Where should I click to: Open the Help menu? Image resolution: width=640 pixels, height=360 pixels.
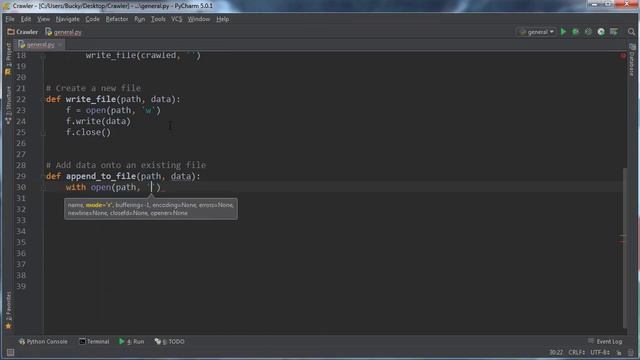click(x=222, y=19)
